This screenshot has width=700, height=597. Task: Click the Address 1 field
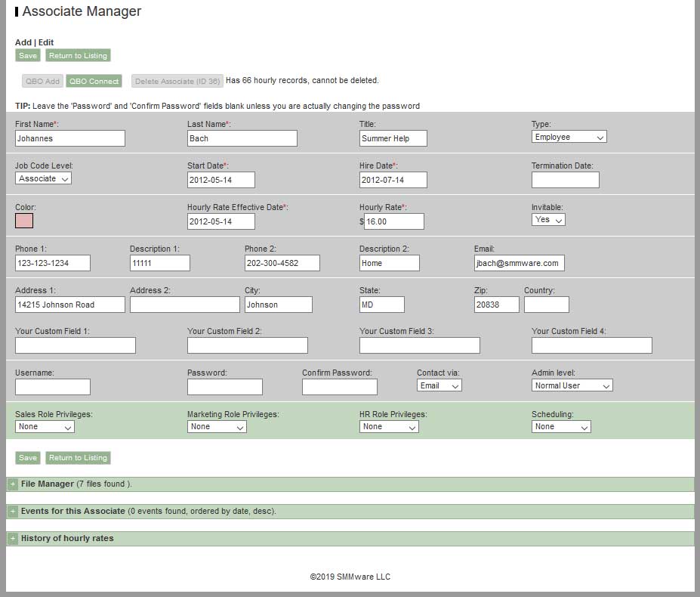[x=70, y=305]
